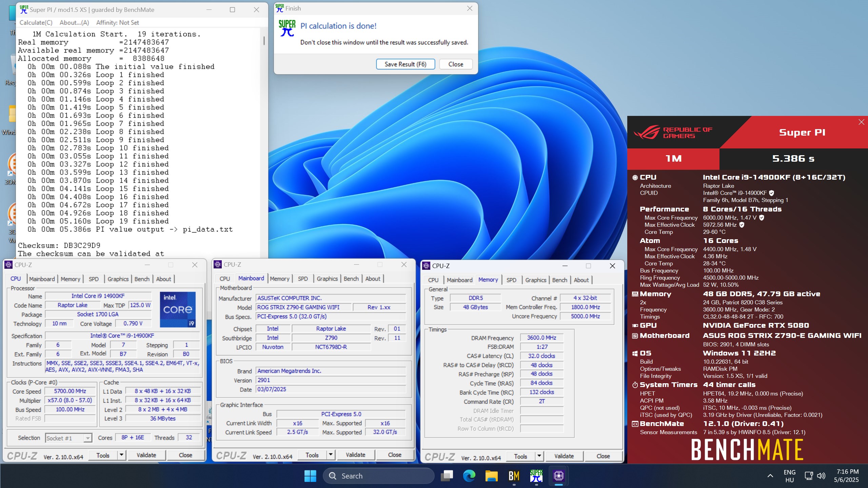Click NVIDIA GeForce RTX 5080 in BenchMate

coord(756,325)
